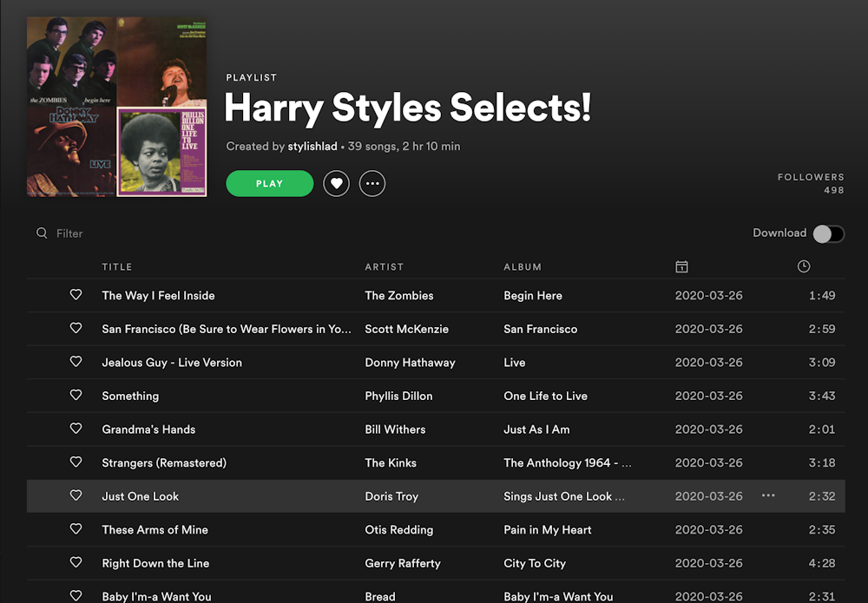Open the One Life to Live album
The width and height of the screenshot is (868, 603).
[546, 397]
